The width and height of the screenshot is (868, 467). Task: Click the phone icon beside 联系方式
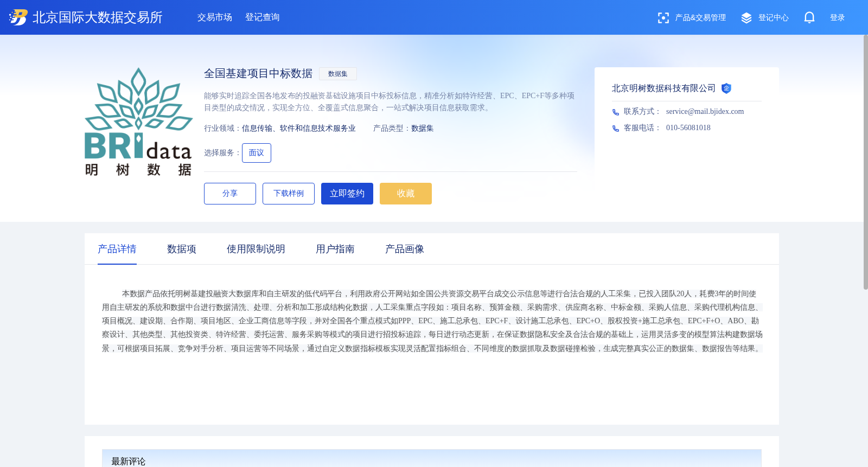click(616, 112)
